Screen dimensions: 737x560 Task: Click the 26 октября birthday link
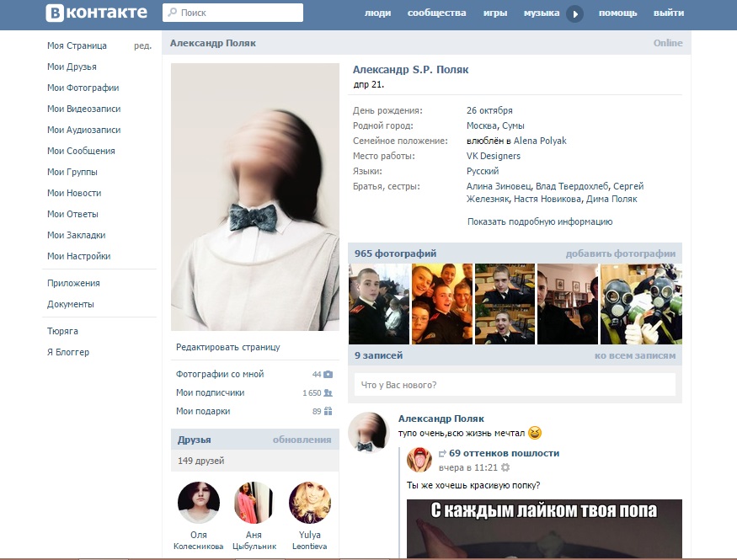point(489,110)
